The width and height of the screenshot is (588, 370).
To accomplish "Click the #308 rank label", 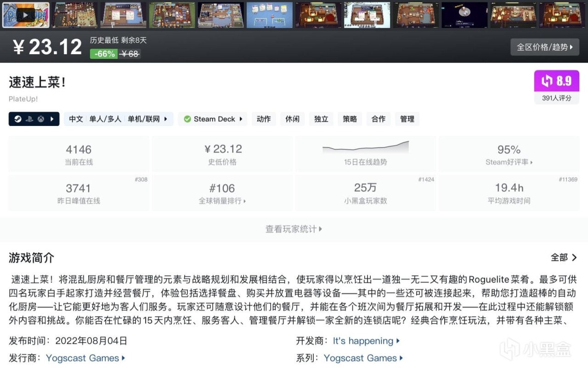I will click(x=141, y=179).
